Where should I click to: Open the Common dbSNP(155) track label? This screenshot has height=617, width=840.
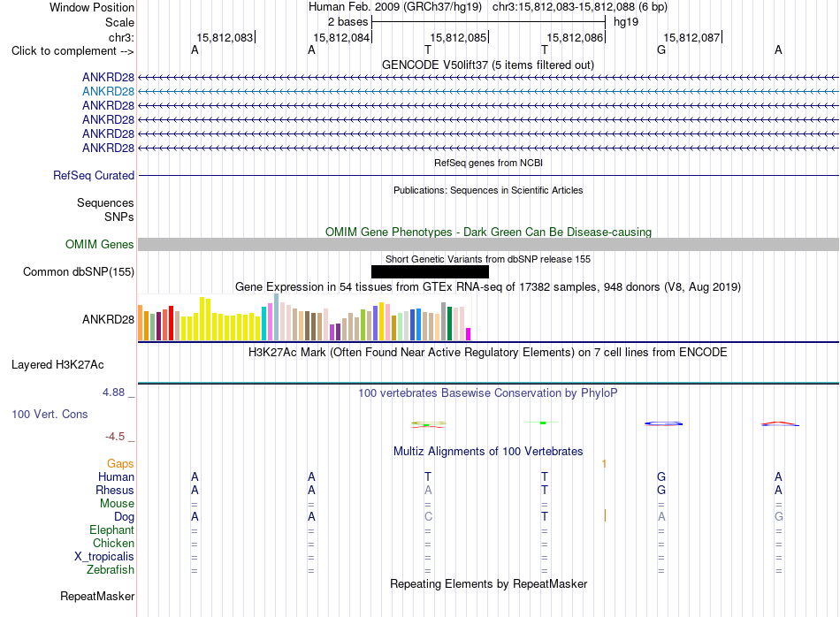79,272
